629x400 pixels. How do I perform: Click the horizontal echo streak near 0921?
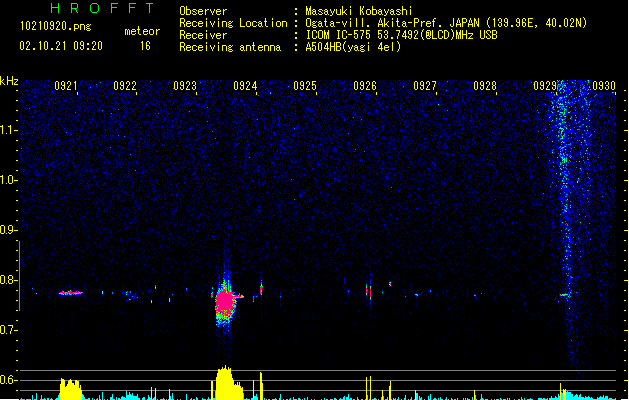pyautogui.click(x=71, y=293)
